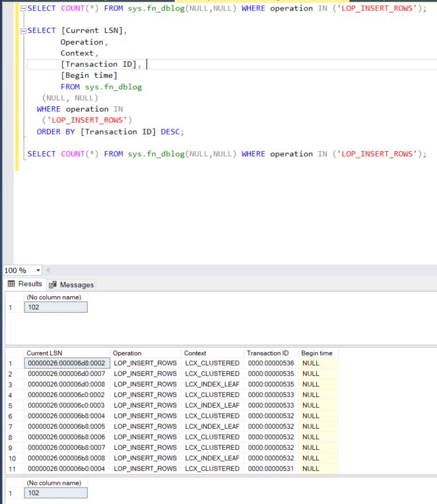Viewport: 437px width, 504px height.
Task: Place cursor on the [Begin time] line
Action: (88, 76)
